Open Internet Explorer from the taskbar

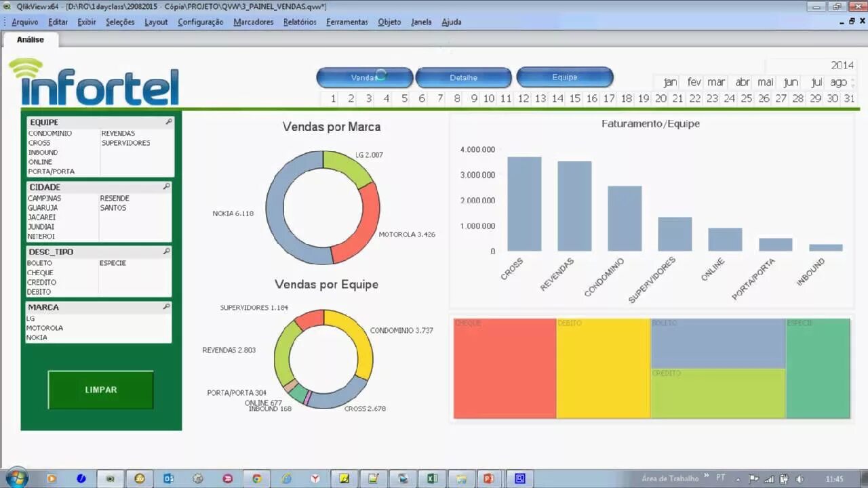coord(286,479)
